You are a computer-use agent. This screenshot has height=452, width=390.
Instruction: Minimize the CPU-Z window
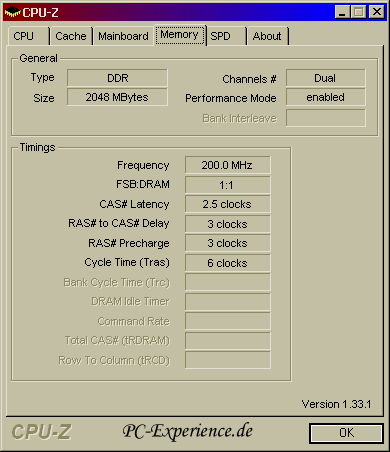(342, 12)
